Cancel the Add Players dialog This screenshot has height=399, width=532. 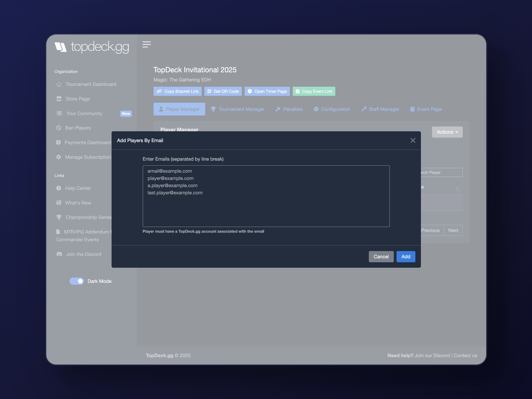[x=381, y=257]
